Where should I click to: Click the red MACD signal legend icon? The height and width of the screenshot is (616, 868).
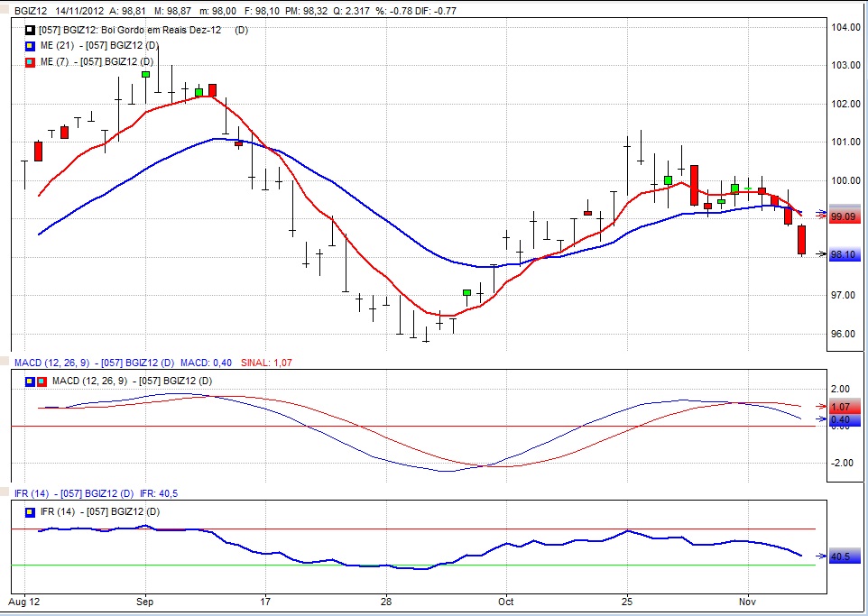[41, 381]
